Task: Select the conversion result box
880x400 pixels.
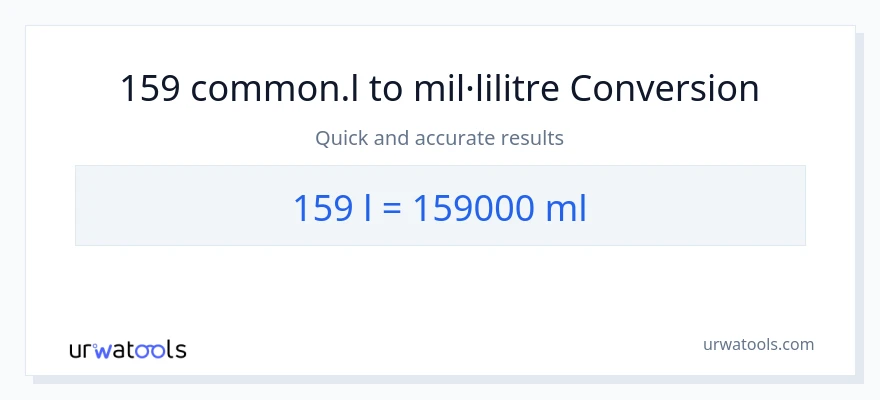Action: tap(440, 205)
